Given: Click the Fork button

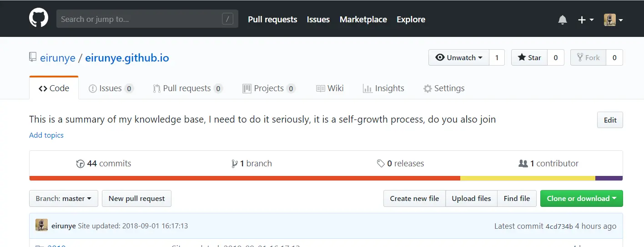Looking at the screenshot, I should point(589,57).
